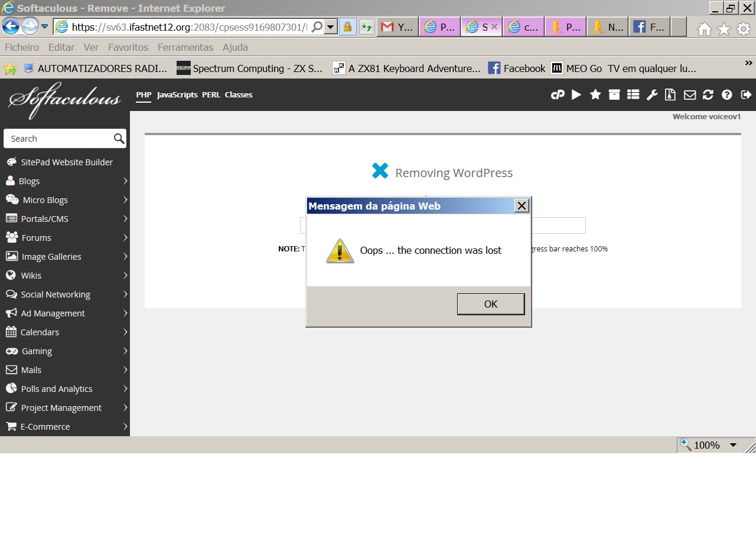This screenshot has height=559, width=756.
Task: Click the search magnifier in sidebar
Action: (x=119, y=139)
